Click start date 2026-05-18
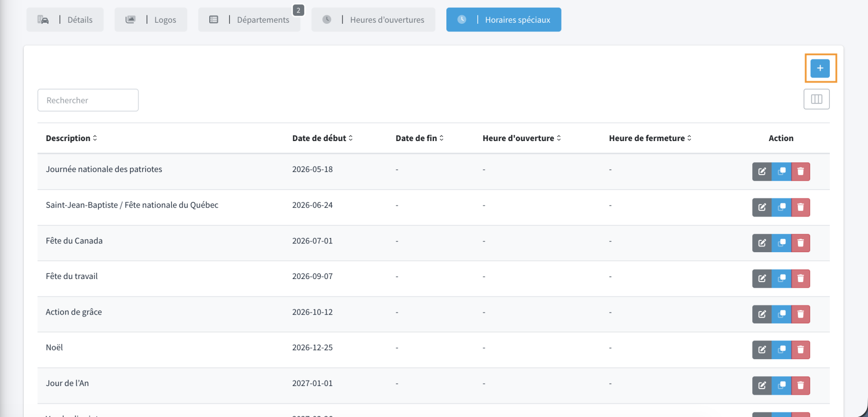Image resolution: width=868 pixels, height=417 pixels. coord(312,169)
